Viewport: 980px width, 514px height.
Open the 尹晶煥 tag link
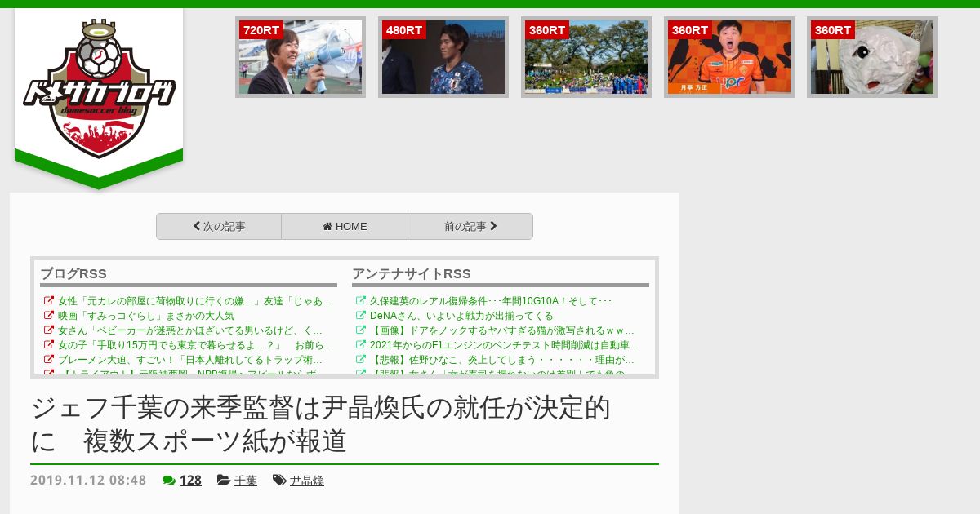point(307,481)
